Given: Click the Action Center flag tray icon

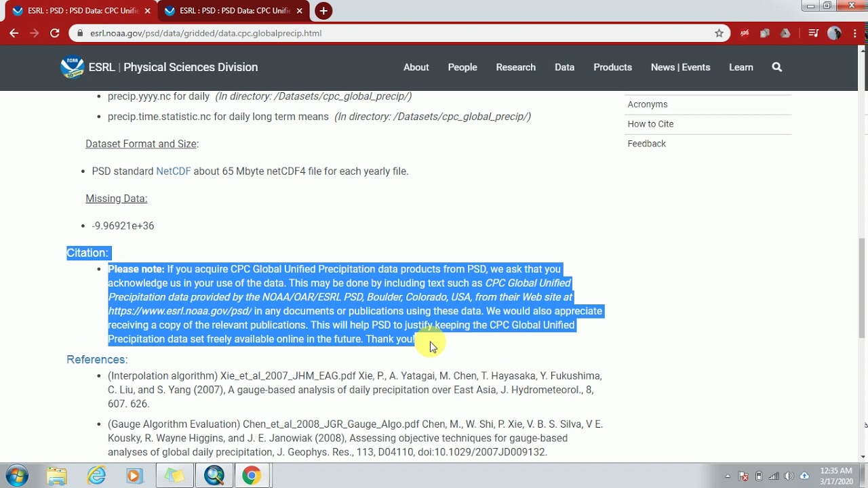Looking at the screenshot, I should 743,476.
